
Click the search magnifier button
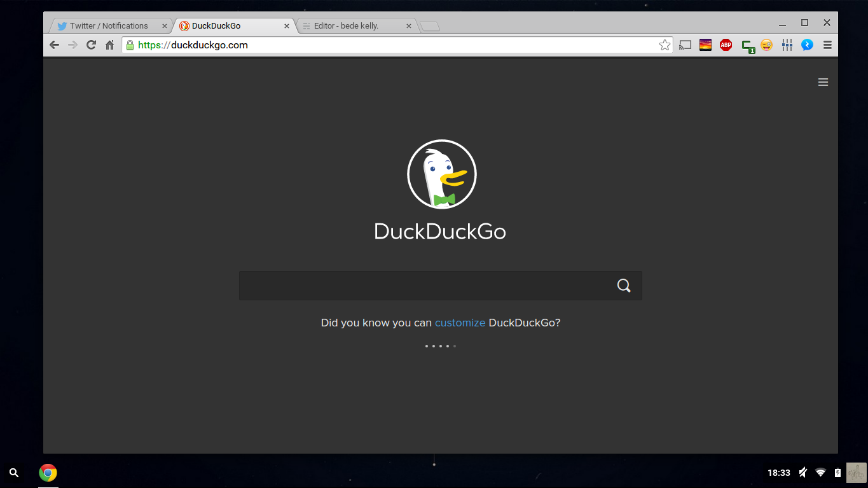(624, 286)
